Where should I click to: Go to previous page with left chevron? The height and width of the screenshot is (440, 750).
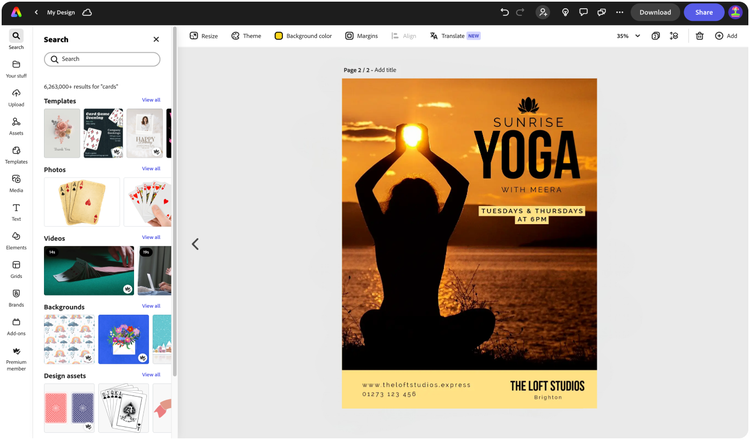click(195, 244)
